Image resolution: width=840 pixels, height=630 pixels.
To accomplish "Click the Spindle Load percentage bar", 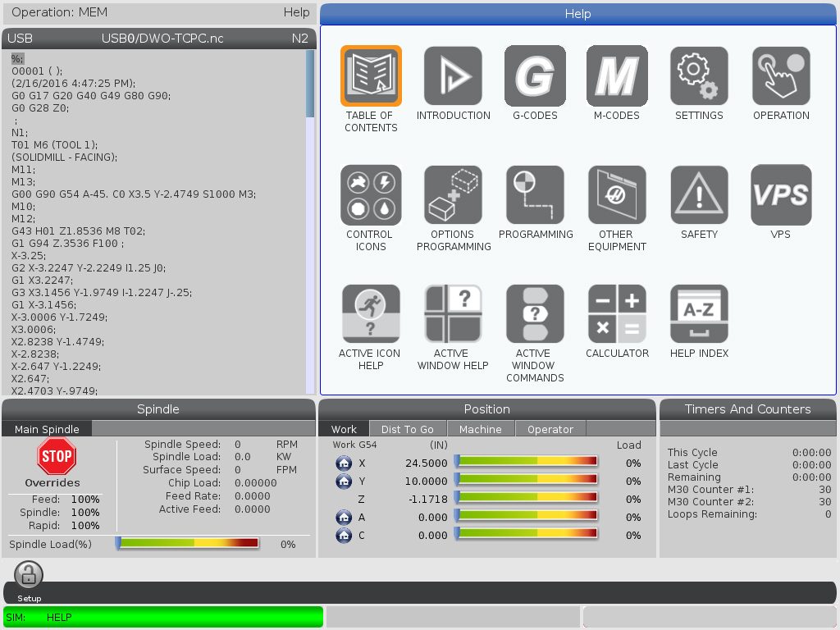I will 188,543.
